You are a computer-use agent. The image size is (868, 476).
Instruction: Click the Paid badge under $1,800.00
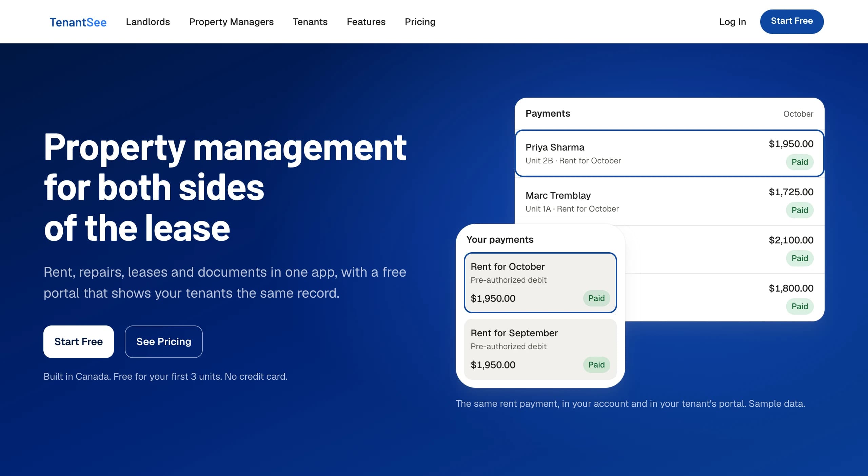point(800,306)
